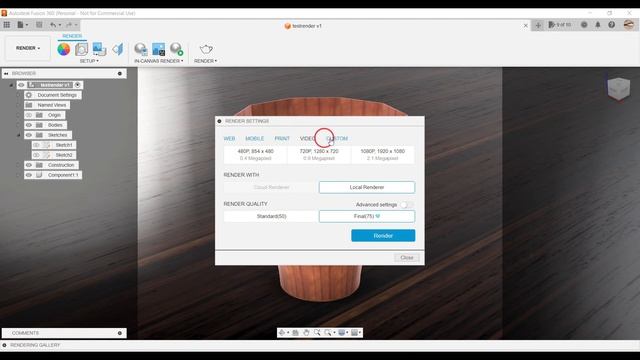This screenshot has width=640, height=360.
Task: Start the In-Canvas Render sphere icon
Action: tap(141, 49)
